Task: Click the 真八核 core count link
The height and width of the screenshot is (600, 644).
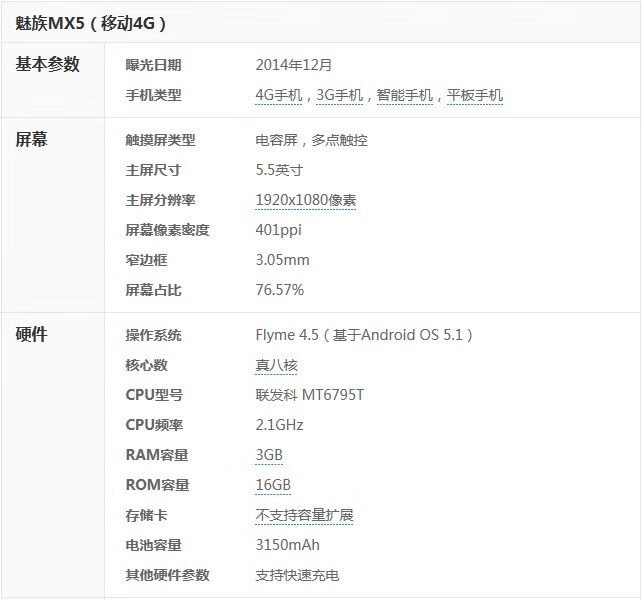Action: 276,365
